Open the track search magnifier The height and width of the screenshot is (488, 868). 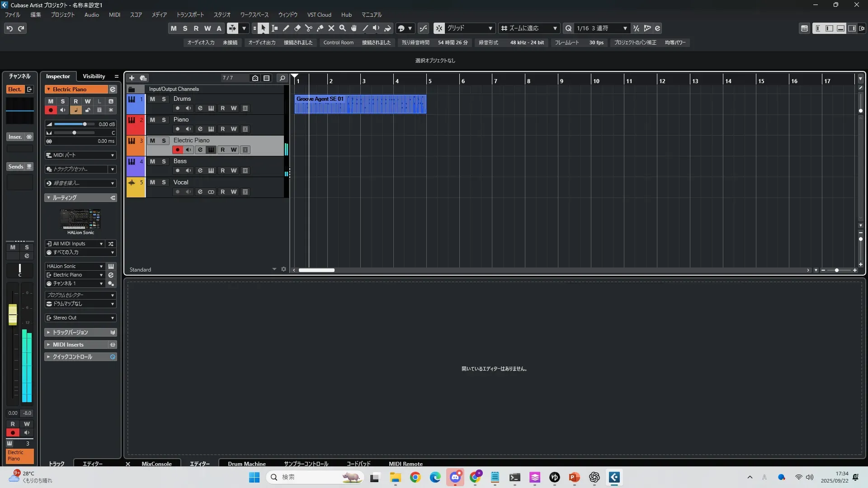click(282, 78)
